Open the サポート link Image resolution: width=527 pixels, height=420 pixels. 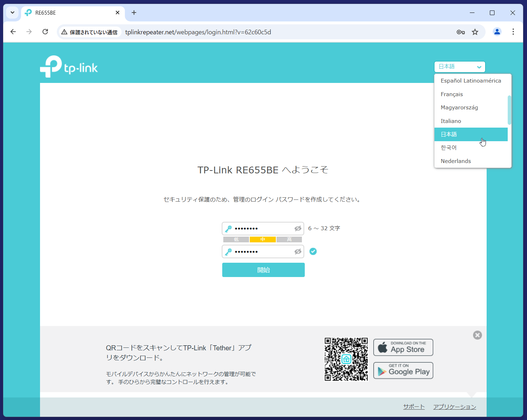[x=414, y=407]
